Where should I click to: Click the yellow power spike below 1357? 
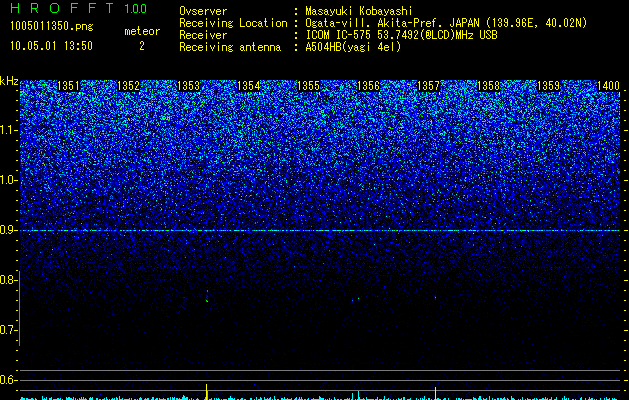point(435,393)
